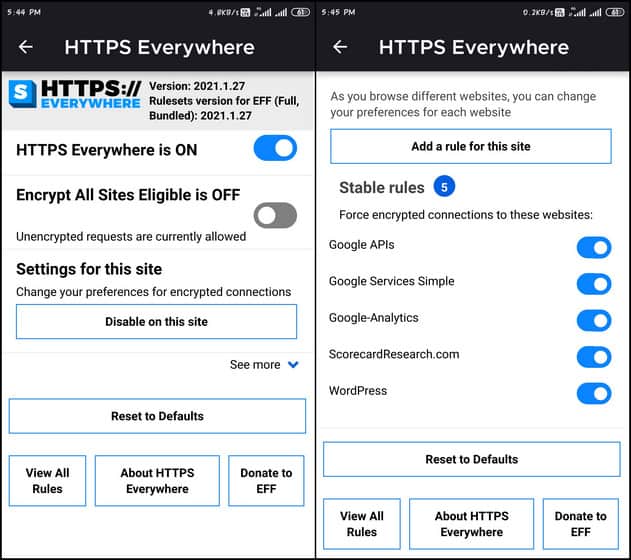
Task: Click Disable on this site button
Action: pos(157,322)
